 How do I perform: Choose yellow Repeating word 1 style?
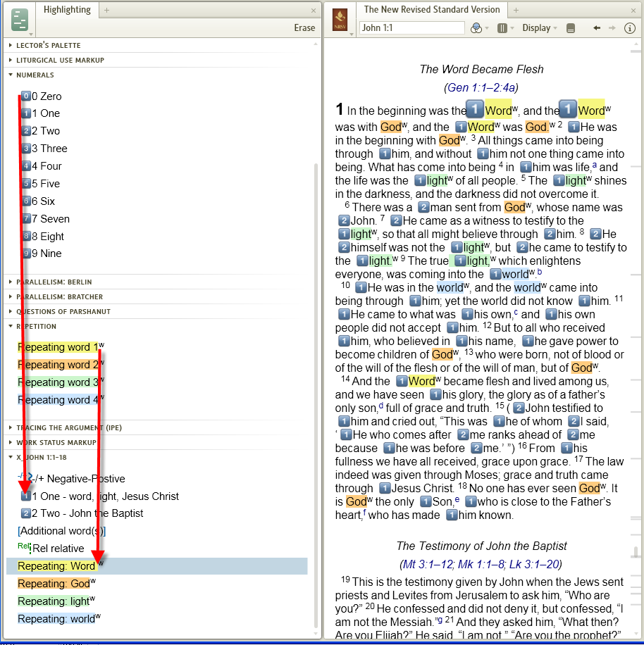point(61,347)
